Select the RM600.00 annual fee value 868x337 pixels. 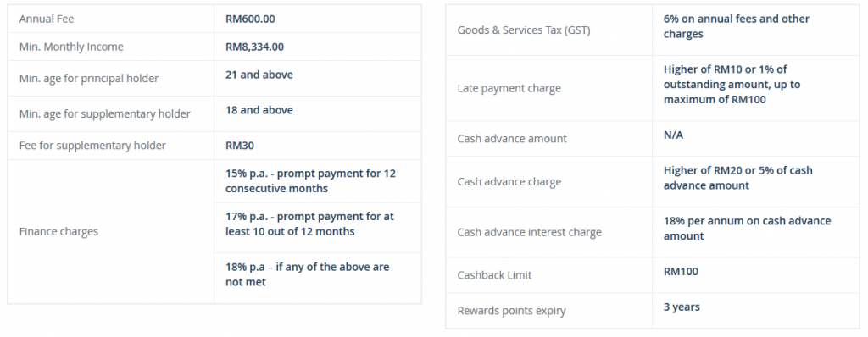[x=250, y=19]
